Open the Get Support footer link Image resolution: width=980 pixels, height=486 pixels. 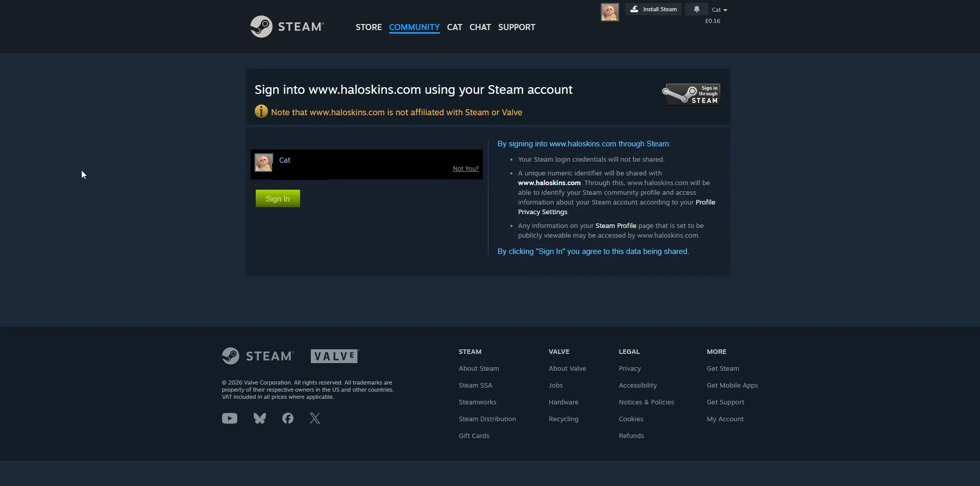[725, 402]
